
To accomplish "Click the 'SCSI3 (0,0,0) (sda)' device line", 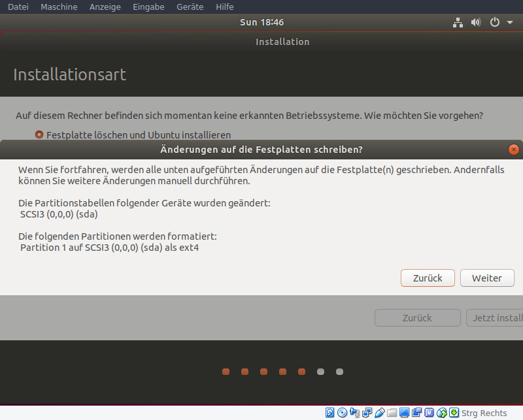I will (x=59, y=214).
